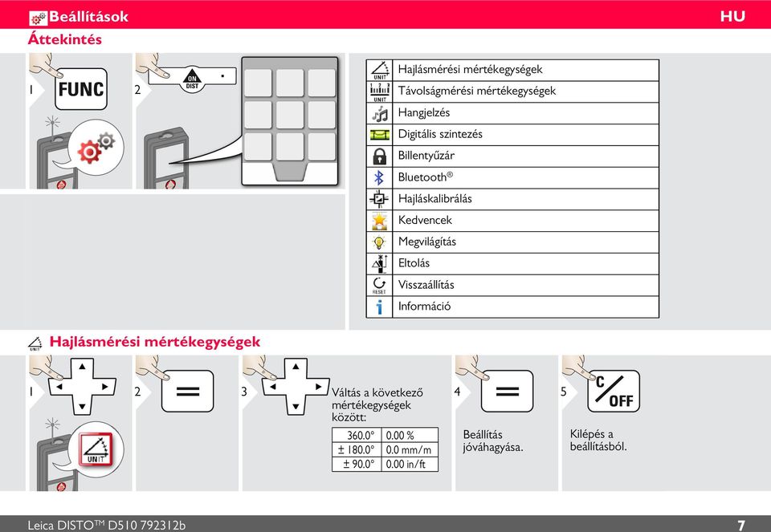Click the Digitális szintezés row text
Viewport: 771px width, 532px height.
(x=440, y=134)
